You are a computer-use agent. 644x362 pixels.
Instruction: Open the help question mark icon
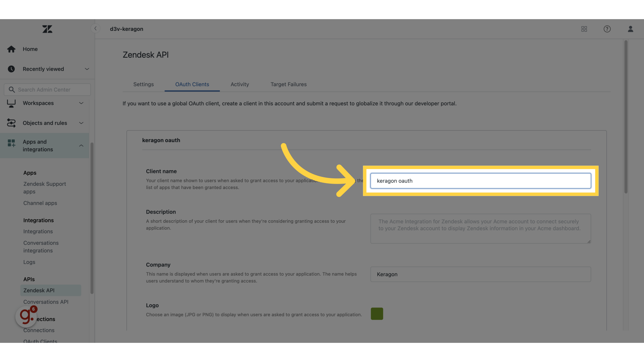pyautogui.click(x=607, y=29)
